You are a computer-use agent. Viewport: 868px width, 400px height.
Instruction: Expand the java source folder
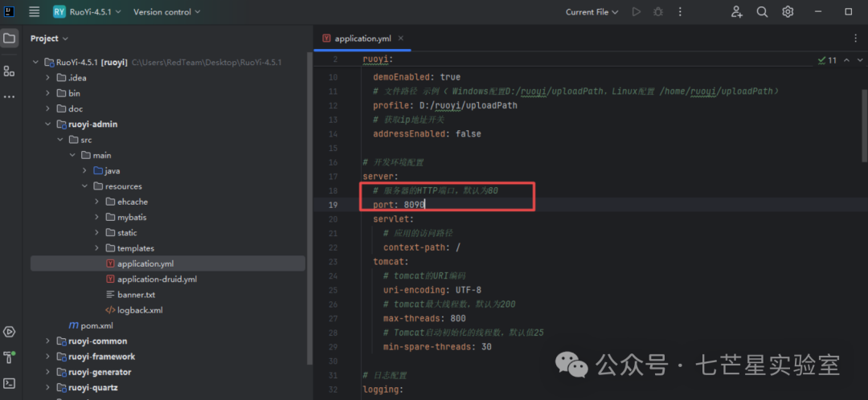[84, 170]
